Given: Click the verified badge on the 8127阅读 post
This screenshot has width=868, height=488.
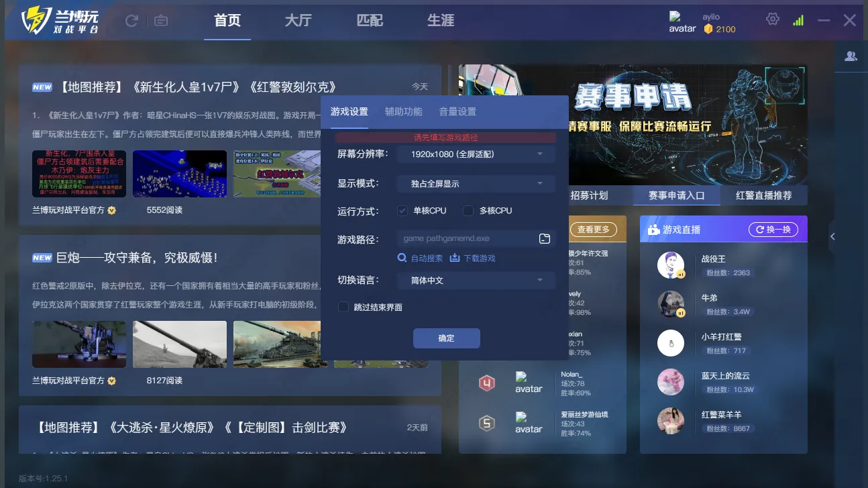Looking at the screenshot, I should [112, 381].
